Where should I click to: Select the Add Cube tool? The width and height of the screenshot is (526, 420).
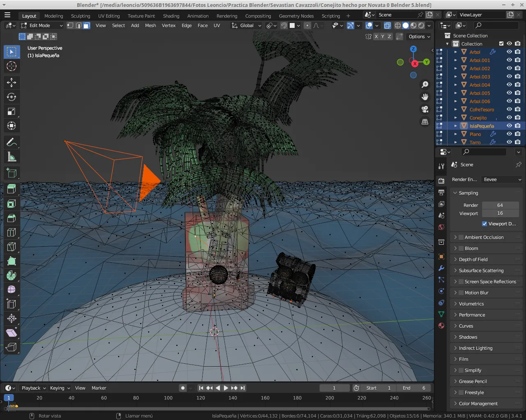coord(12,173)
